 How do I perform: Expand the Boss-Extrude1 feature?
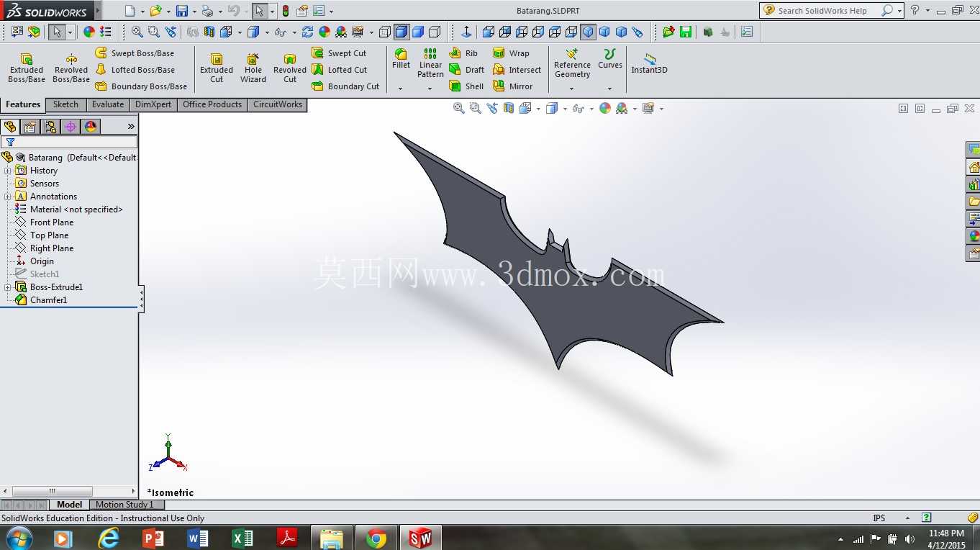click(7, 287)
